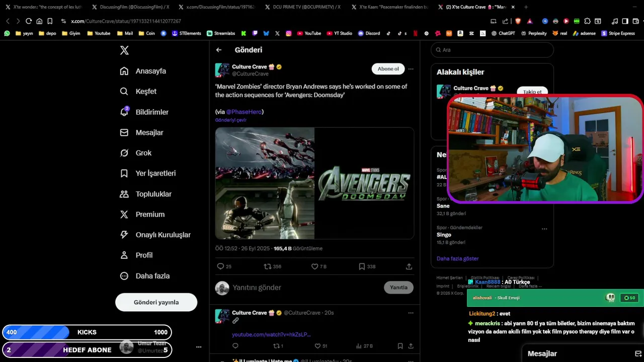The height and width of the screenshot is (362, 644).
Task: Toggle browser sidebar panel icon
Action: click(x=625, y=21)
